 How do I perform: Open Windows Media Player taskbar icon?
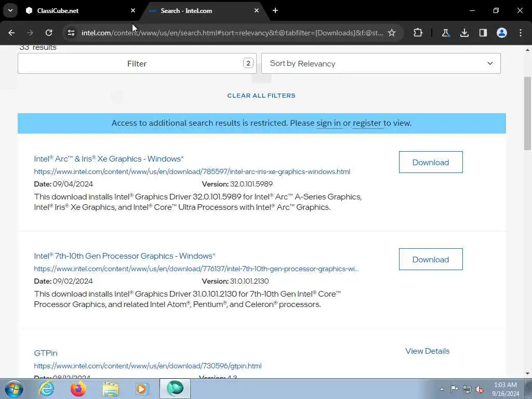[x=142, y=389]
